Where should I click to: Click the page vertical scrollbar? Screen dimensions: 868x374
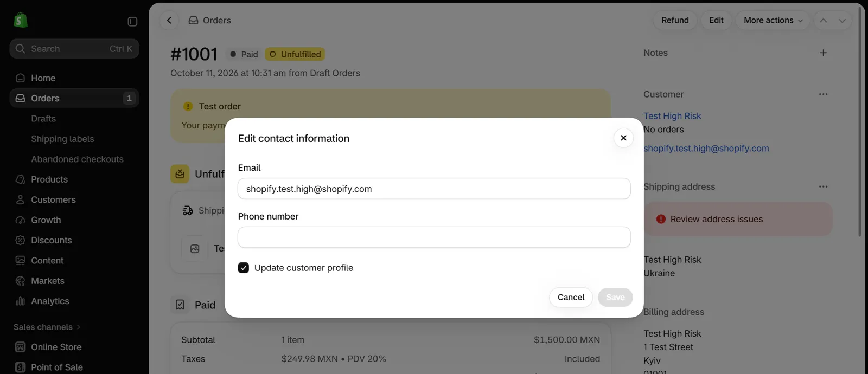tap(860, 122)
